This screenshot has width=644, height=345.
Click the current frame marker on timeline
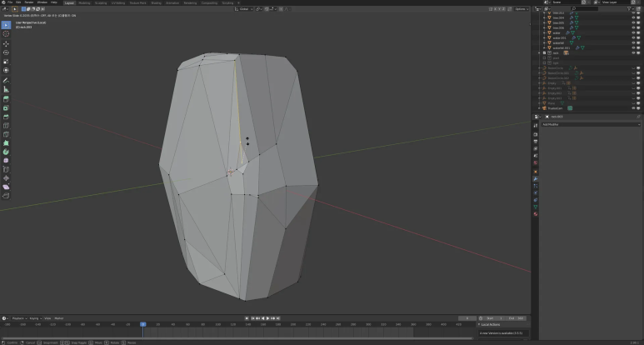click(x=142, y=324)
